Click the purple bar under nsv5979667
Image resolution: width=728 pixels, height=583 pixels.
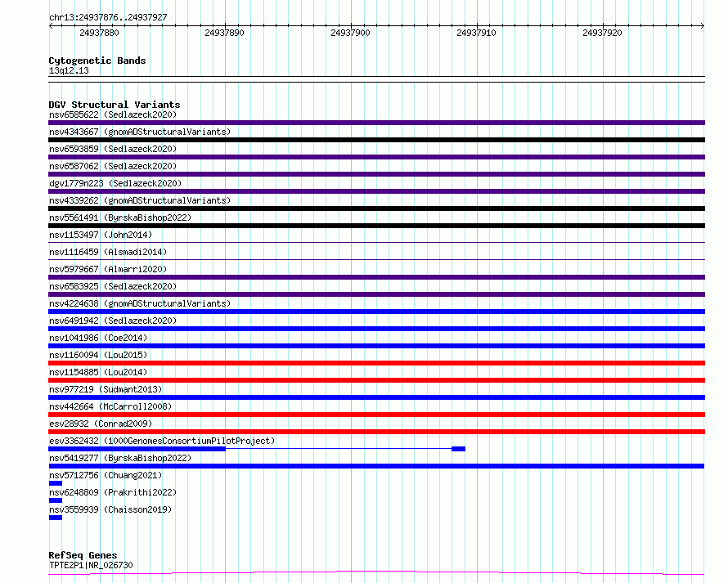376,277
